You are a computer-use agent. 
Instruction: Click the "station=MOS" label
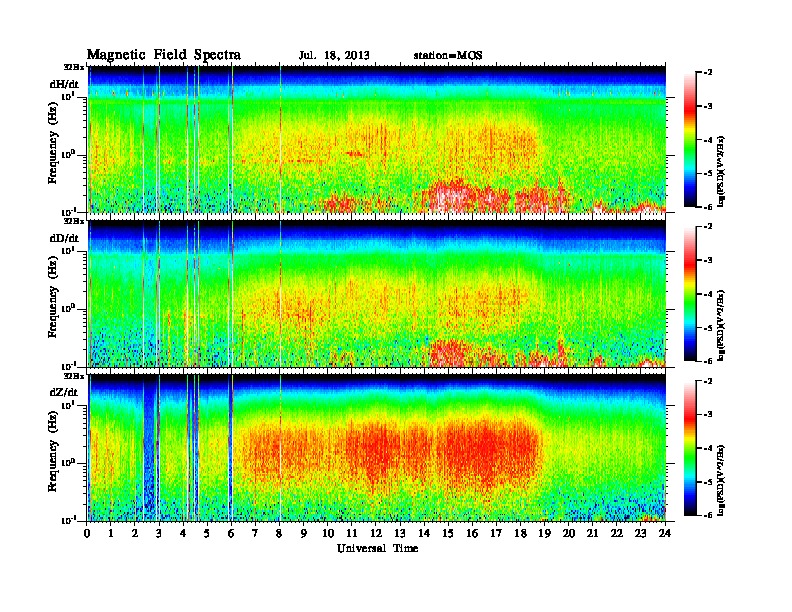[448, 55]
